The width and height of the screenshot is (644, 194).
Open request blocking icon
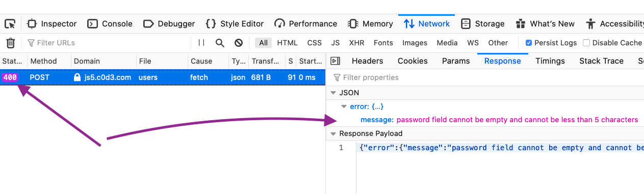238,43
